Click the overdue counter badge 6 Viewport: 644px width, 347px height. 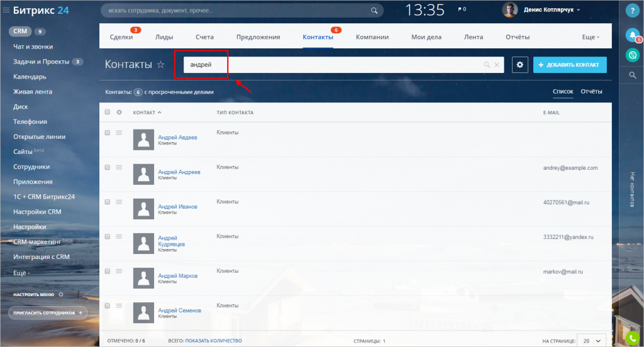138,92
